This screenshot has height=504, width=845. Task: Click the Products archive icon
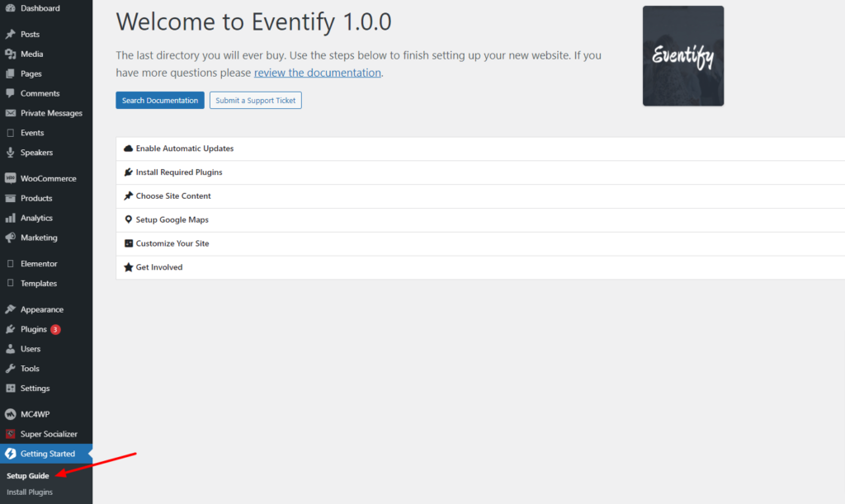pos(10,198)
